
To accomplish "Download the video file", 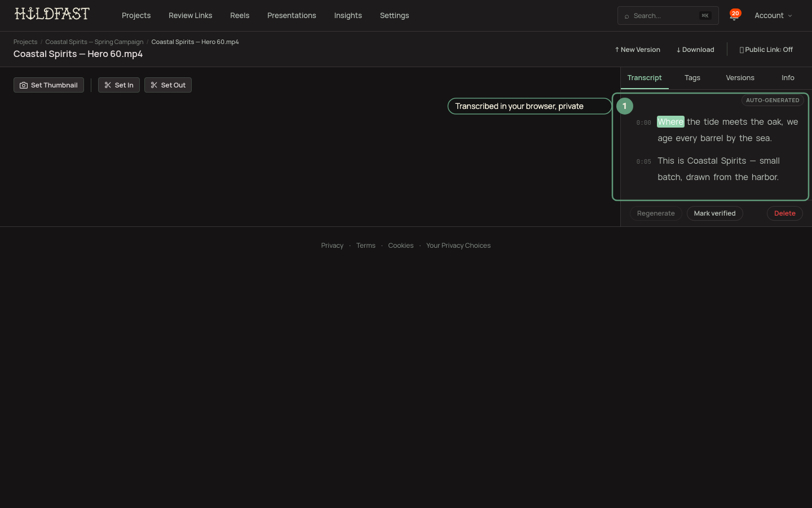I will [x=695, y=50].
